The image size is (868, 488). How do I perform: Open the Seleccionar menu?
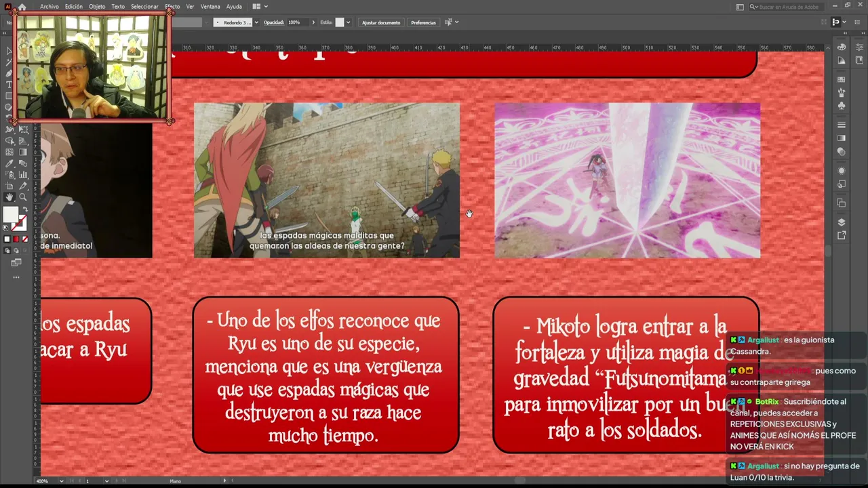click(144, 6)
